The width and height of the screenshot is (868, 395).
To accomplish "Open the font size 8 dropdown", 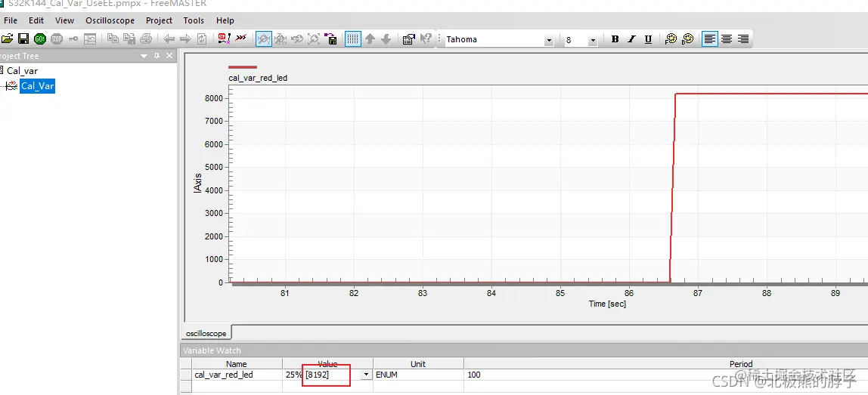I will [x=593, y=40].
